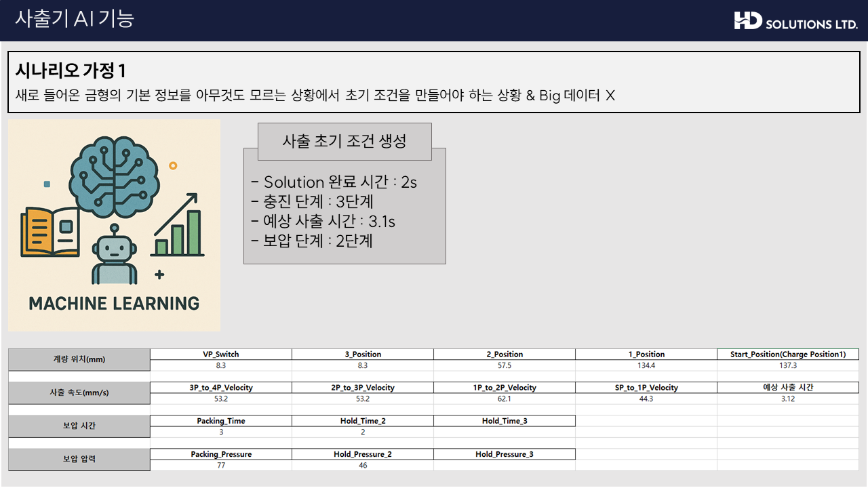
Task: Click the value 3 under Packing_Time
Action: click(221, 432)
